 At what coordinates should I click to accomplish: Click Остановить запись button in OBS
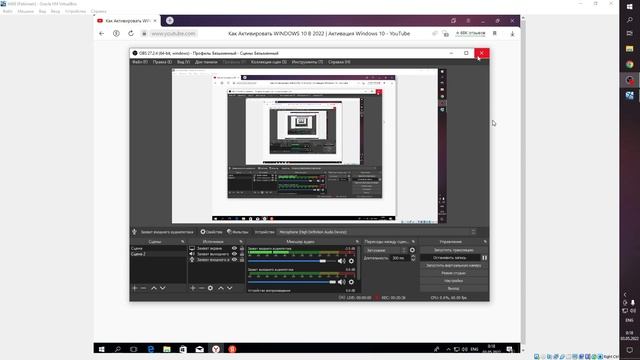(x=450, y=258)
